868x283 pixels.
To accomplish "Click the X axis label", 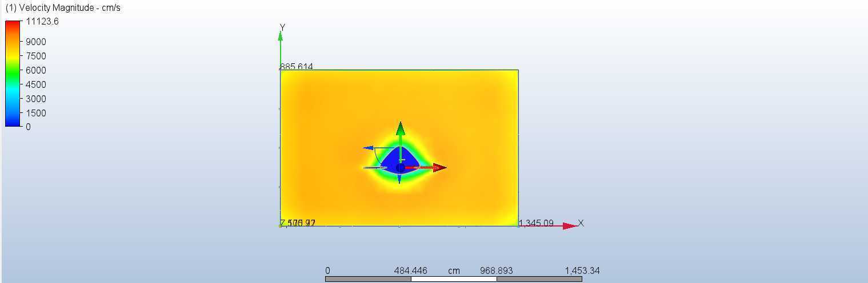I will pos(581,223).
